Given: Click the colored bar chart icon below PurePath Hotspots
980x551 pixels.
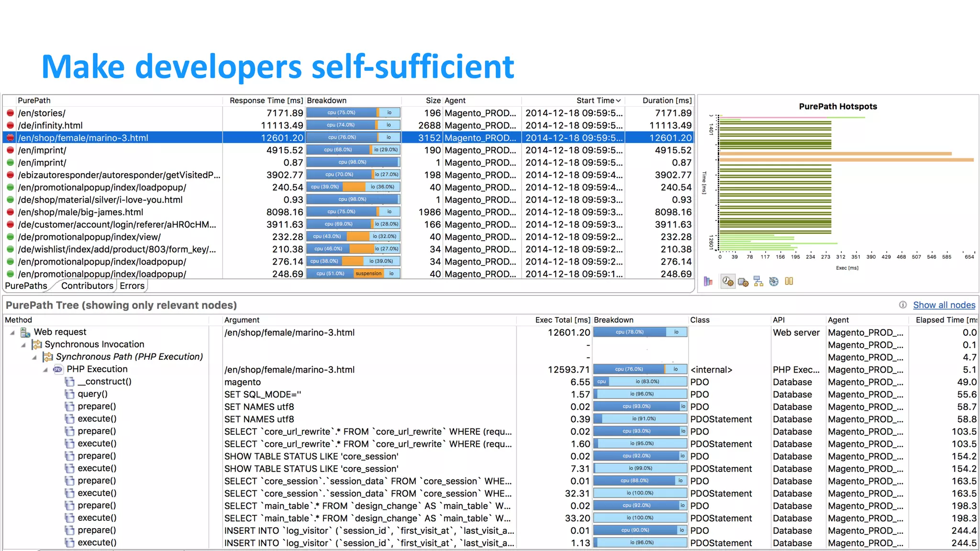Looking at the screenshot, I should (708, 281).
